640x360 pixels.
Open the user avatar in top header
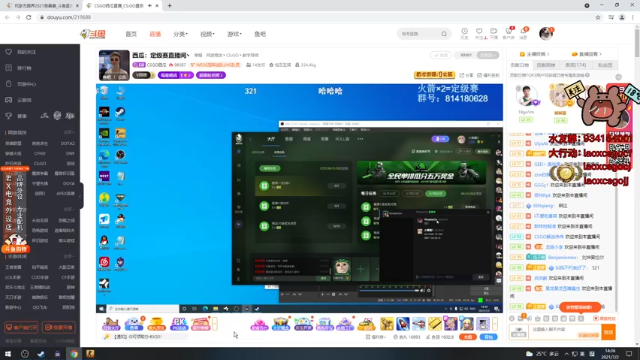point(546,33)
